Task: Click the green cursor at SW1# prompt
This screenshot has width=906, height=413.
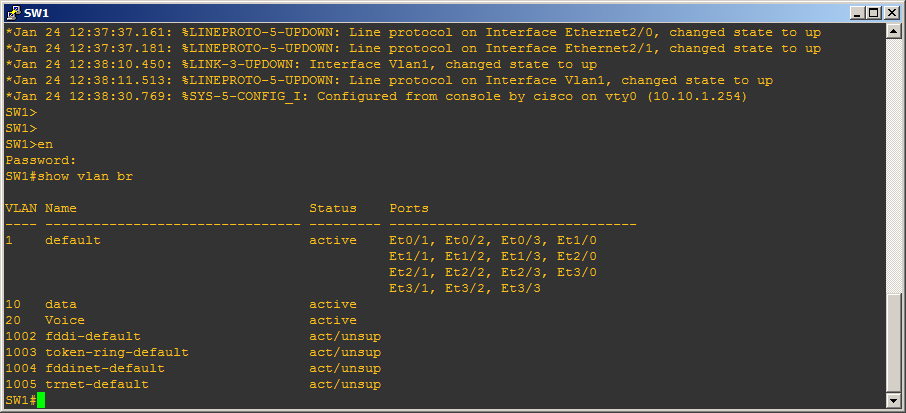Action: click(x=41, y=400)
